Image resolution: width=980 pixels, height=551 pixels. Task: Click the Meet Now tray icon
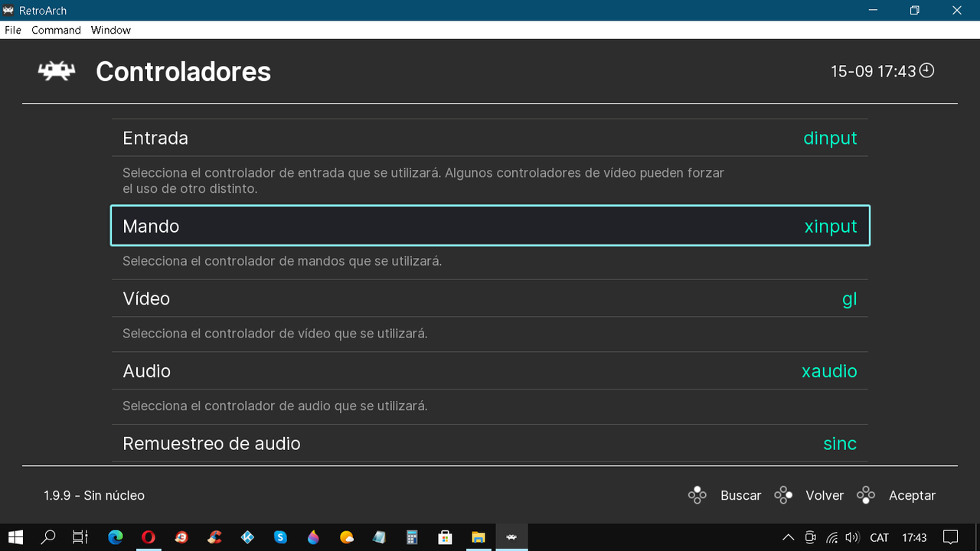(x=810, y=537)
